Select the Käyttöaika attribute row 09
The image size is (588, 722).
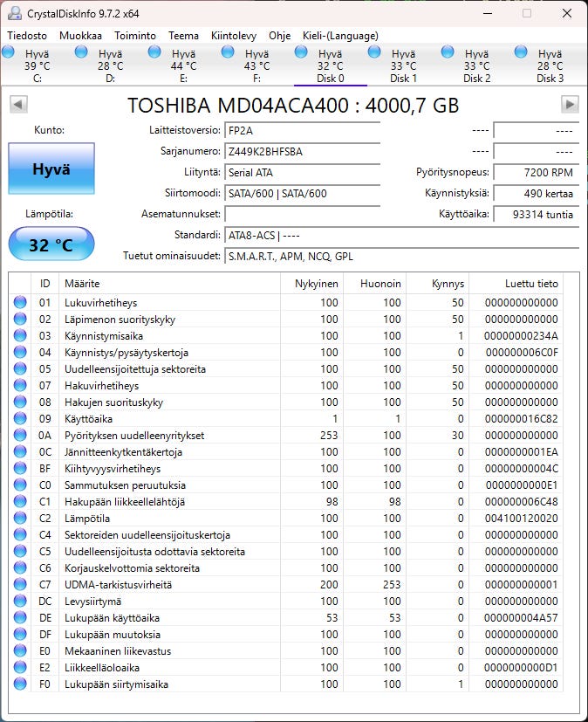[285, 418]
